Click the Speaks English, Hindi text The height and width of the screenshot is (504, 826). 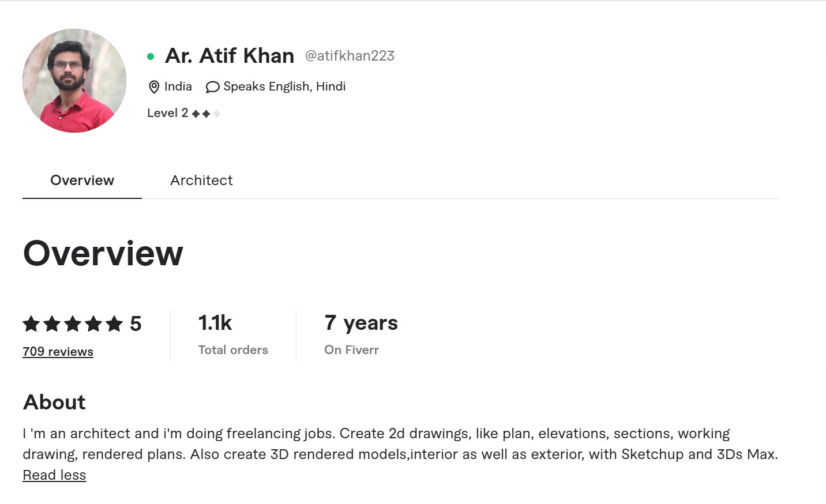pyautogui.click(x=284, y=86)
